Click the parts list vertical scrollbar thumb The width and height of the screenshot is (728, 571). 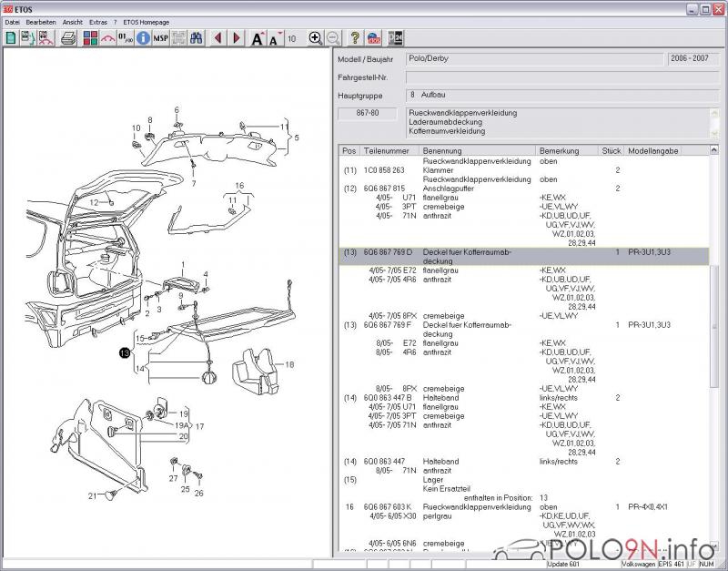pos(714,327)
